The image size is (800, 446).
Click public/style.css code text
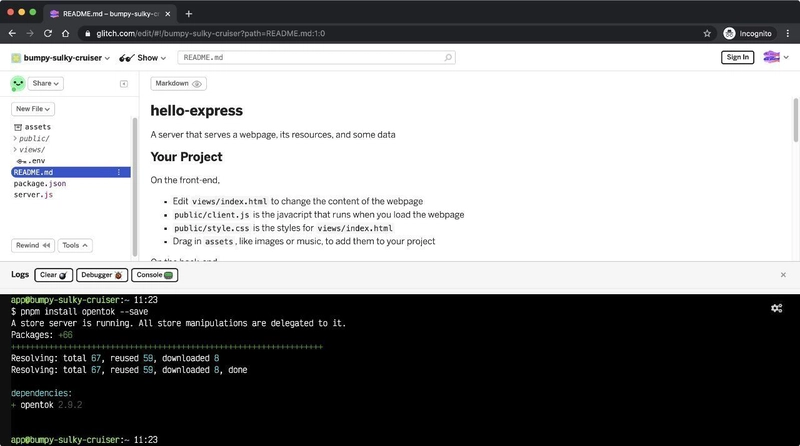tap(212, 228)
